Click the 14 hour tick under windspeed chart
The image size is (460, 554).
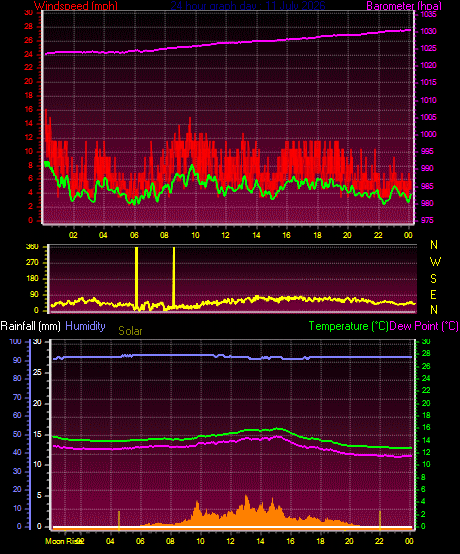(256, 235)
